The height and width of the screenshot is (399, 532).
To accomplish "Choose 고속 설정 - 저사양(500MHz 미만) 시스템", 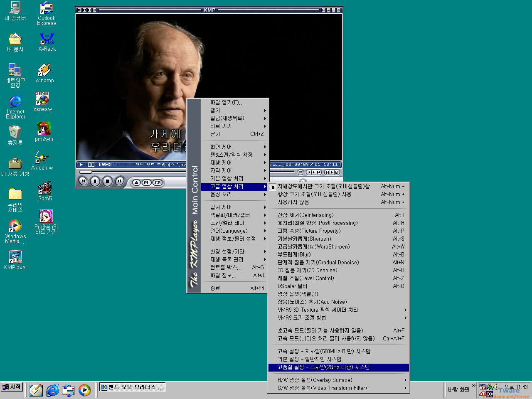I will click(339, 352).
